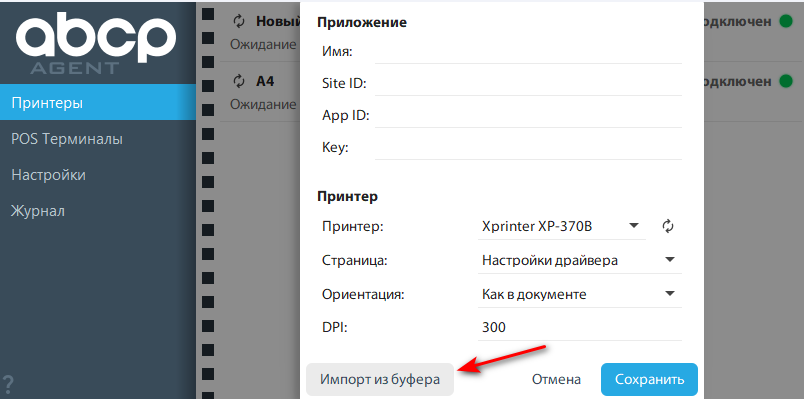Click the sync icon next to Новый printer row
Screen dimensions: 804x399
(239, 22)
